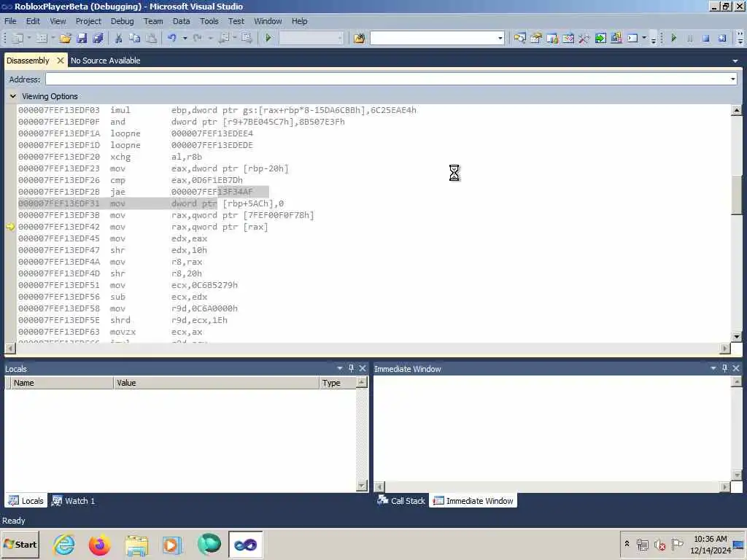Click the Restart debugging icon

722,38
